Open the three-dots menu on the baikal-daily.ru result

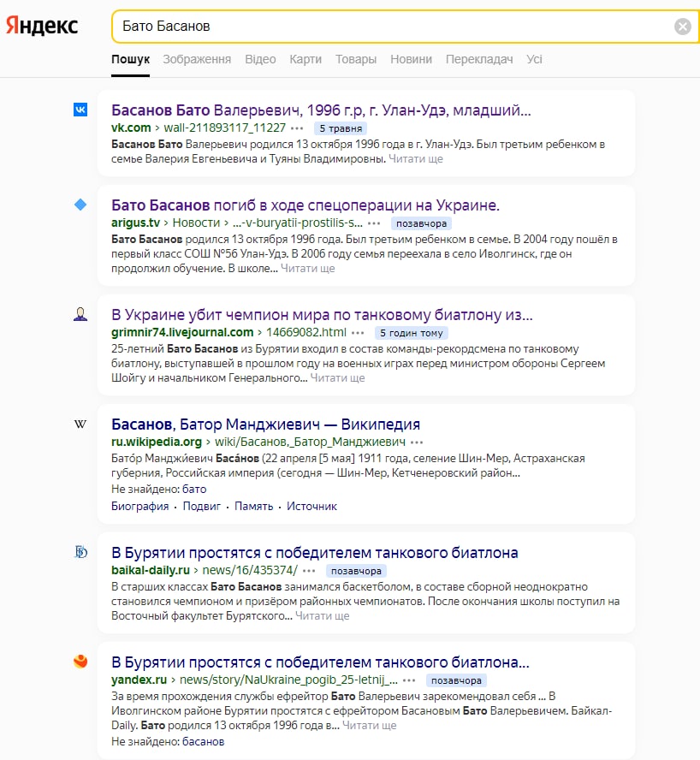[x=309, y=571]
